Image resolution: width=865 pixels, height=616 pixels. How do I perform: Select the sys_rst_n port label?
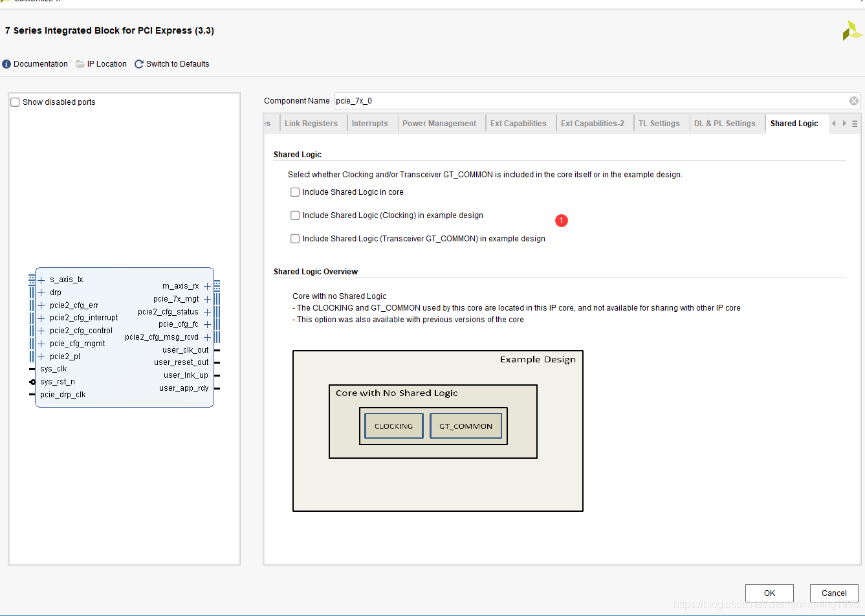(58, 382)
